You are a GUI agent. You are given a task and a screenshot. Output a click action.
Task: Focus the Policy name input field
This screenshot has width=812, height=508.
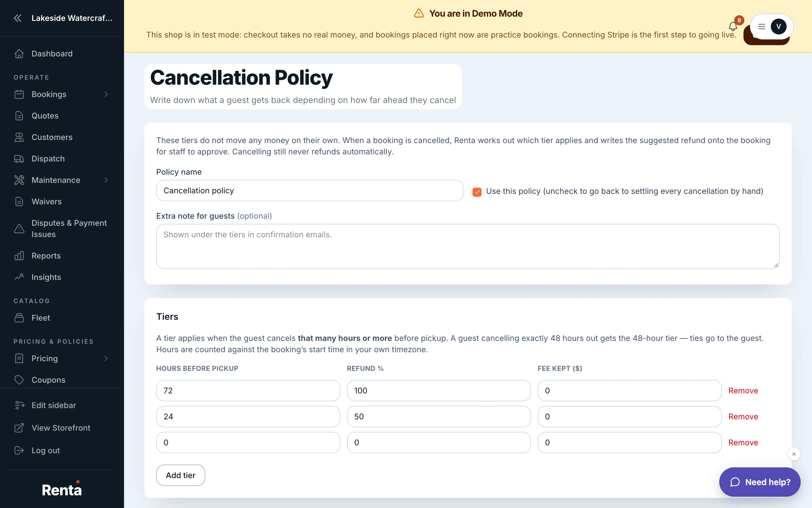[x=310, y=190]
